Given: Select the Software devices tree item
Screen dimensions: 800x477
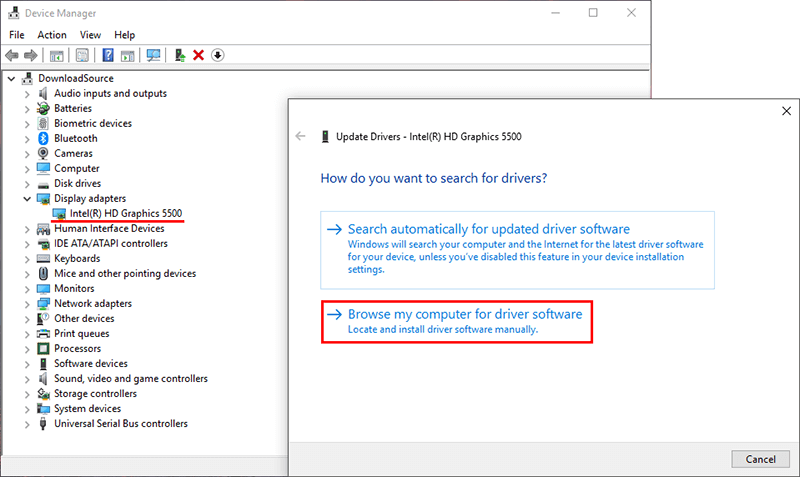Looking at the screenshot, I should click(x=91, y=363).
